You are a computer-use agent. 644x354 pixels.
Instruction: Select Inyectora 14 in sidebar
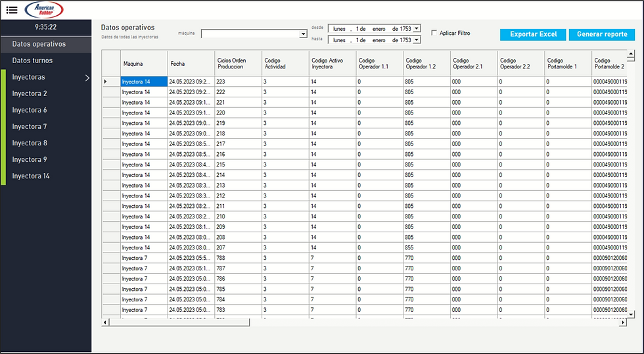[46, 176]
